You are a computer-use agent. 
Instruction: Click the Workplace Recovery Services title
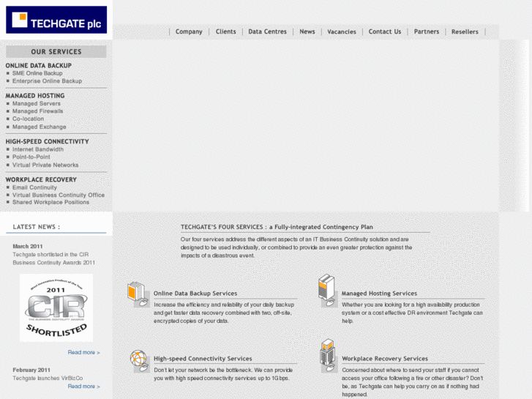pos(385,359)
